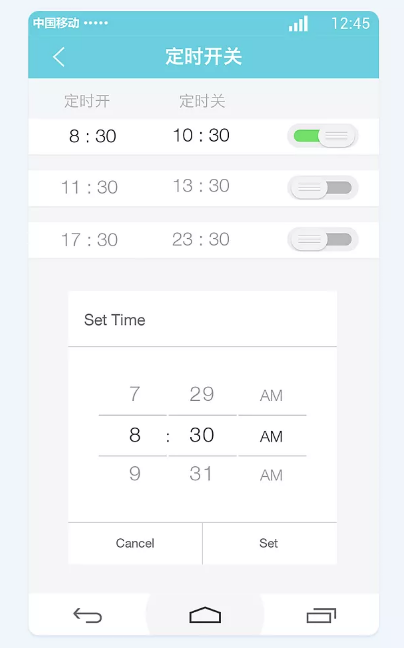Choose the lower AM option in picker
The width and height of the screenshot is (404, 648).
click(x=271, y=476)
